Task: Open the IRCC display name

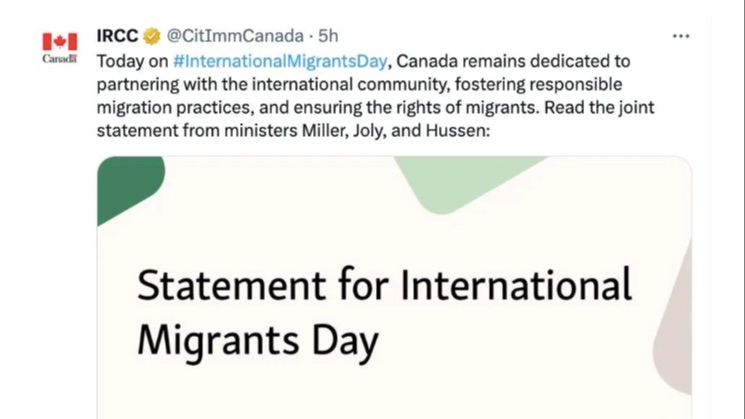Action: [x=117, y=36]
